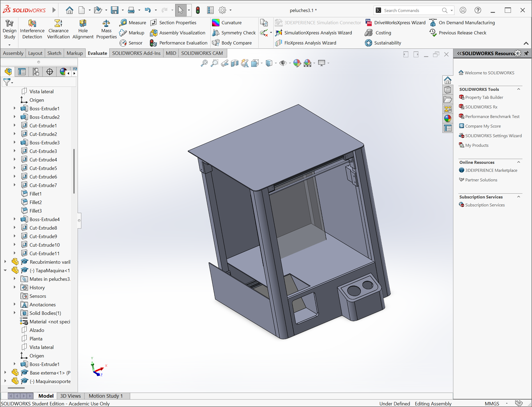Screen dimensions: 532x407
Task: Collapse the TapaMaquina component
Action: pyautogui.click(x=5, y=270)
